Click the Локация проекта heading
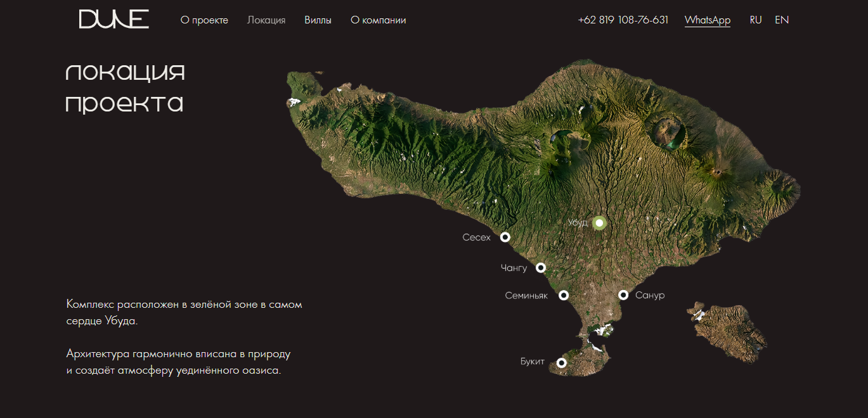The width and height of the screenshot is (868, 418). coord(126,88)
